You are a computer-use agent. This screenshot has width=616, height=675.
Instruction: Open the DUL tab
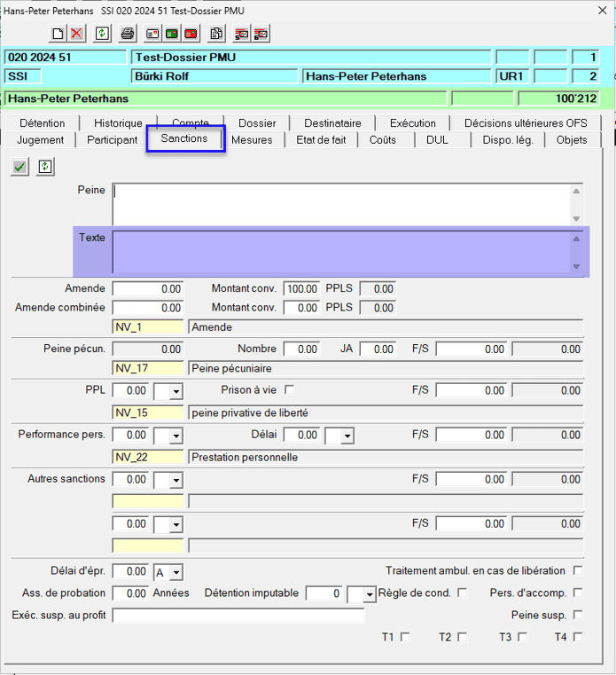coord(437,140)
